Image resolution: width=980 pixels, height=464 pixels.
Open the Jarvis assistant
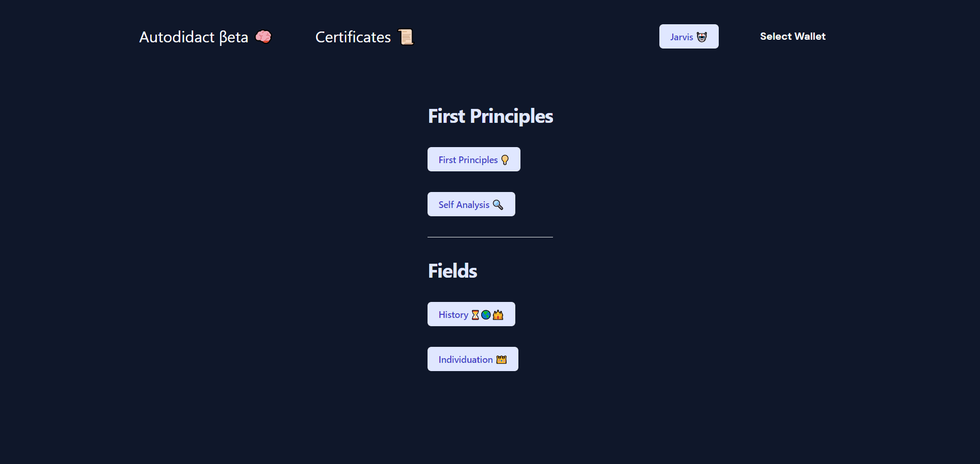click(x=689, y=37)
